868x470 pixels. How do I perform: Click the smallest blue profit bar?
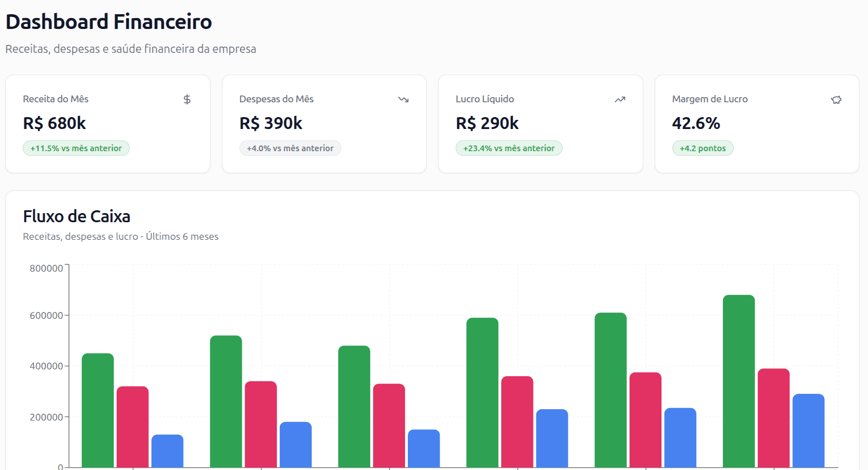pyautogui.click(x=168, y=452)
